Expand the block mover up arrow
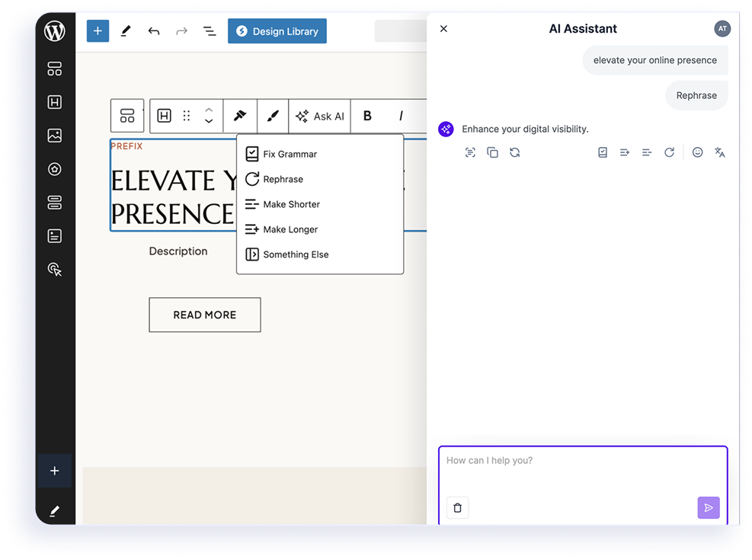 pos(210,110)
